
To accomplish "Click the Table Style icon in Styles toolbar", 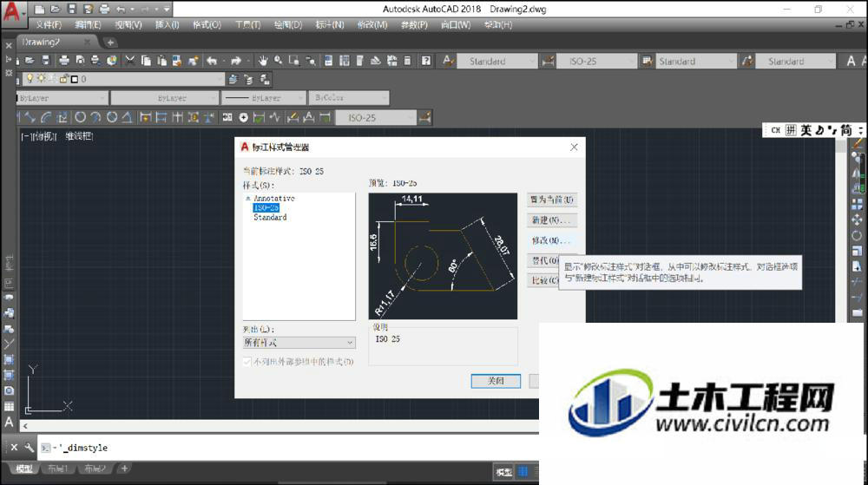I will point(647,61).
